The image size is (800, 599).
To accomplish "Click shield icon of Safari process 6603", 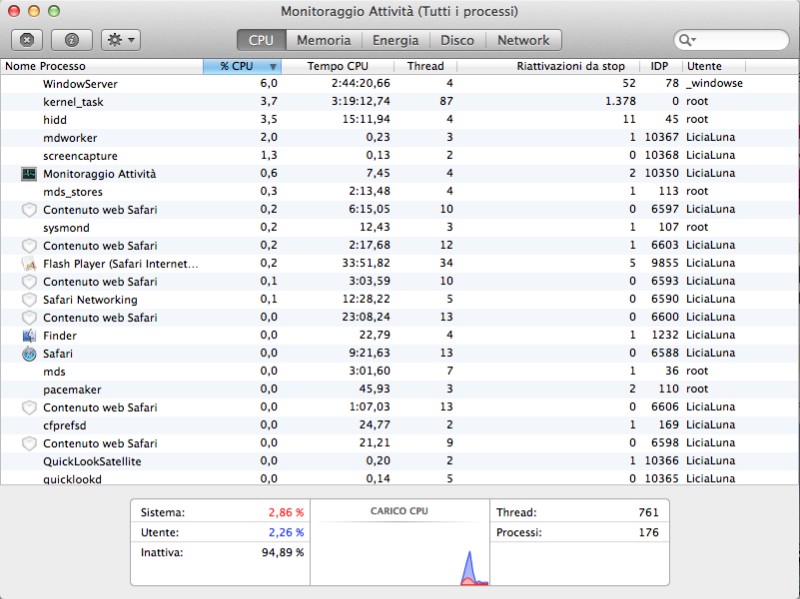I will click(29, 245).
